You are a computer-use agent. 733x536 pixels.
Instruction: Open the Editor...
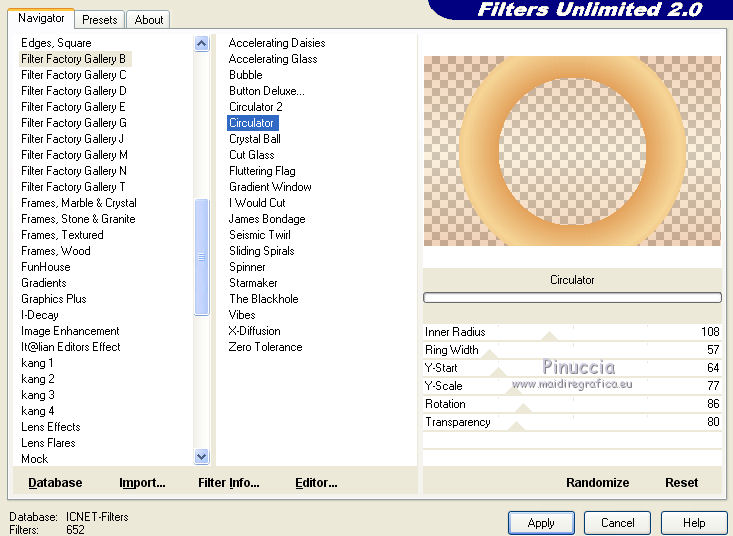click(316, 482)
